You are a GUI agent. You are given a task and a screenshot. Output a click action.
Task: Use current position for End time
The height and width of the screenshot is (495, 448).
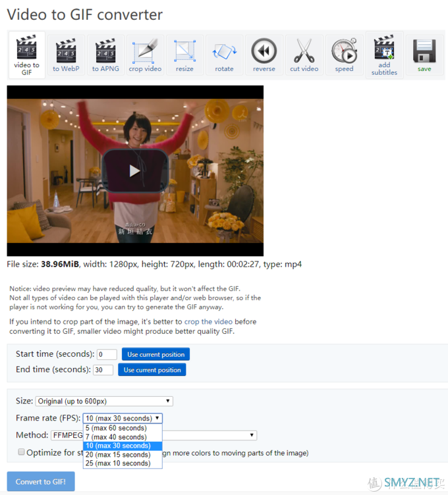pos(152,370)
